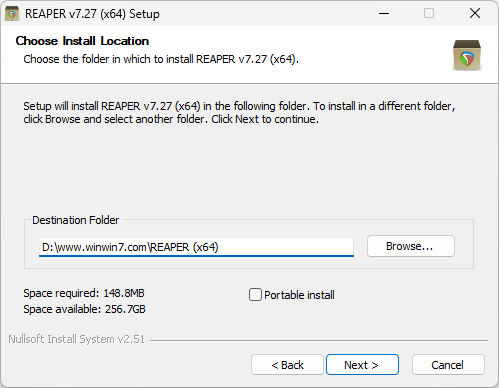The width and height of the screenshot is (499, 388).
Task: Click the Space required text
Action: coord(84,293)
